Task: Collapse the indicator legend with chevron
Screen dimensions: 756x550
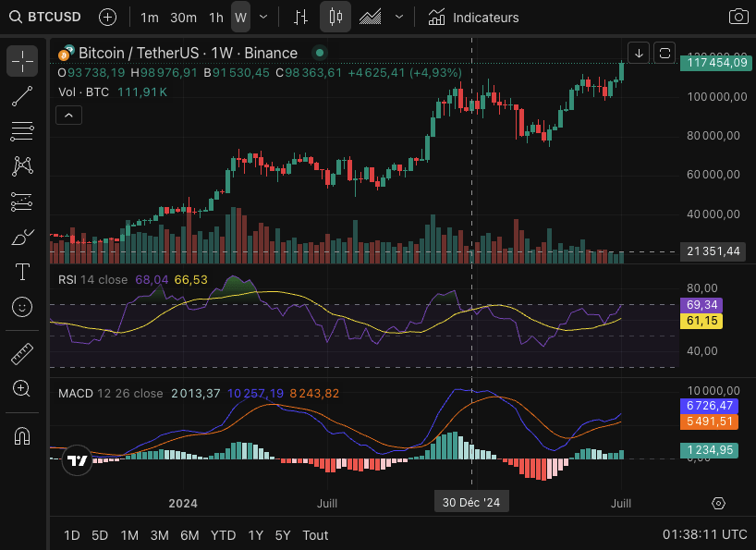Action: click(69, 116)
